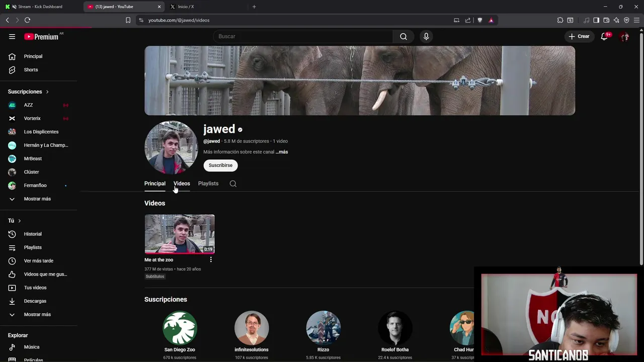Open the account avatar menu

[x=624, y=36]
